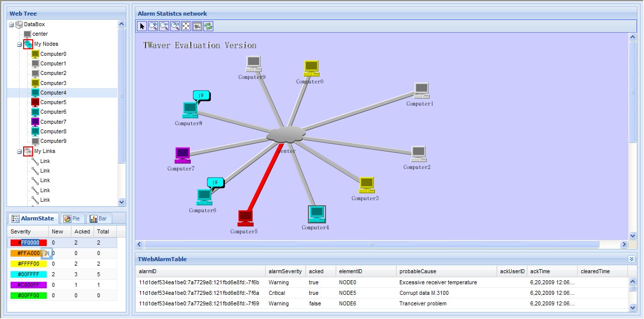Collapse the TWebAlarmTable panel
This screenshot has width=644, height=319.
coord(631,259)
